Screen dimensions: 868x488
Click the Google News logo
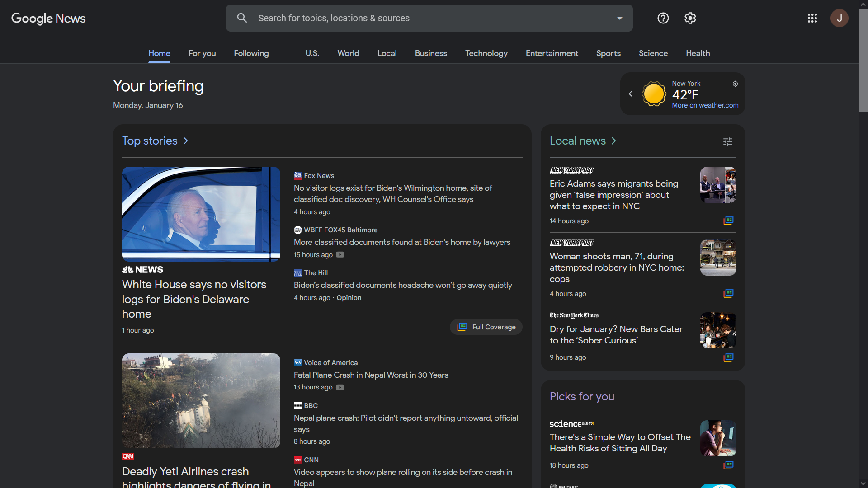click(48, 18)
